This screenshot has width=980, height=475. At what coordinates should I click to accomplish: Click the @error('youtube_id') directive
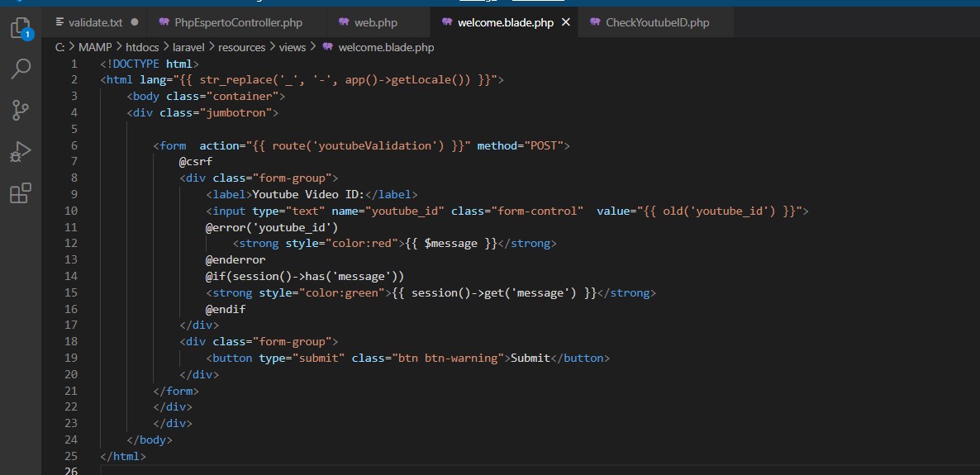tap(272, 227)
